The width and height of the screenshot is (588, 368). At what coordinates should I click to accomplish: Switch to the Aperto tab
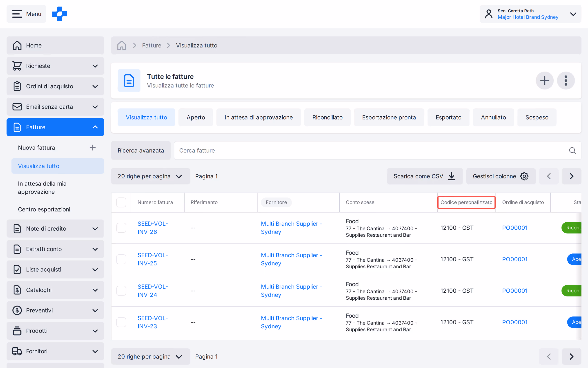pos(196,117)
